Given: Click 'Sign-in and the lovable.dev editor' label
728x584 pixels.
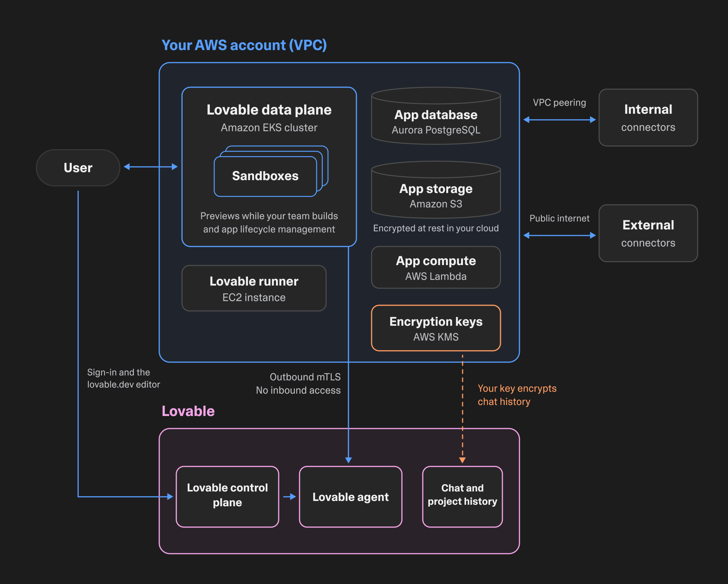Looking at the screenshot, I should [124, 378].
